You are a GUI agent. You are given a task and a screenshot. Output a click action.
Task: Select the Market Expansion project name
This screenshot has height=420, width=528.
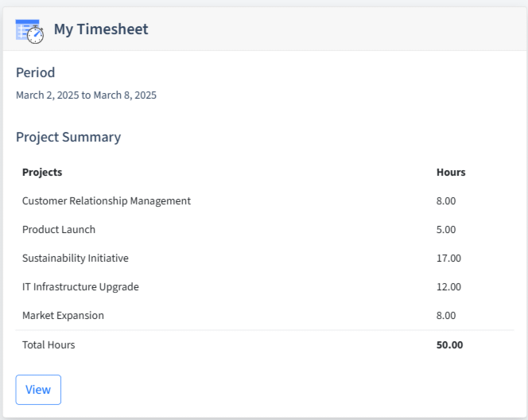coord(63,315)
